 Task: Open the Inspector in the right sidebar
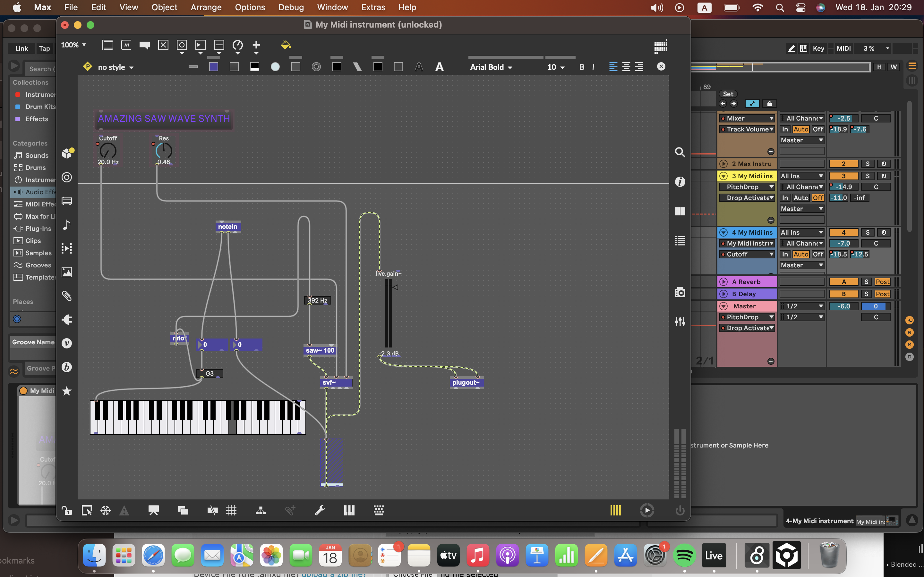click(680, 182)
